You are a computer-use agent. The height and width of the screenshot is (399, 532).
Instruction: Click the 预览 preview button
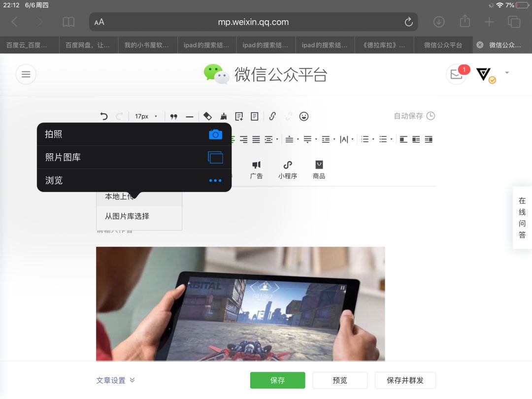coord(340,380)
